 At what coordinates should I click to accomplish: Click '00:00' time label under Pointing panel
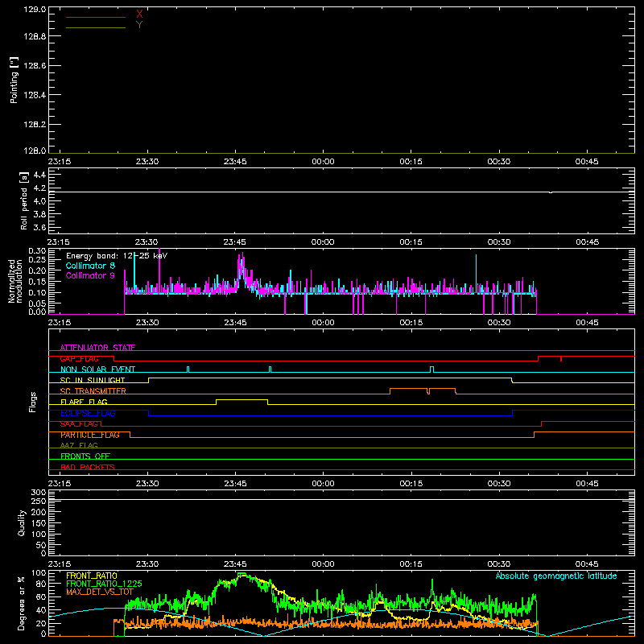click(x=323, y=162)
